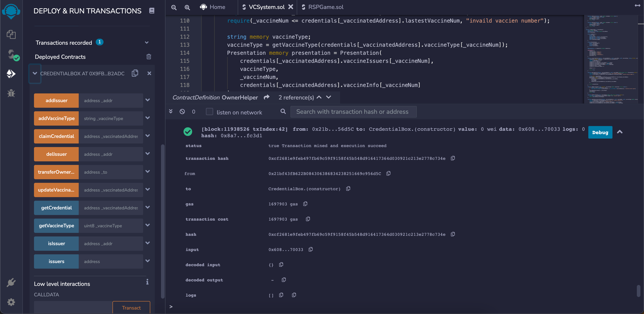Collapse the CREDENTIALBOX deployed contract
The width and height of the screenshot is (644, 314).
click(35, 74)
